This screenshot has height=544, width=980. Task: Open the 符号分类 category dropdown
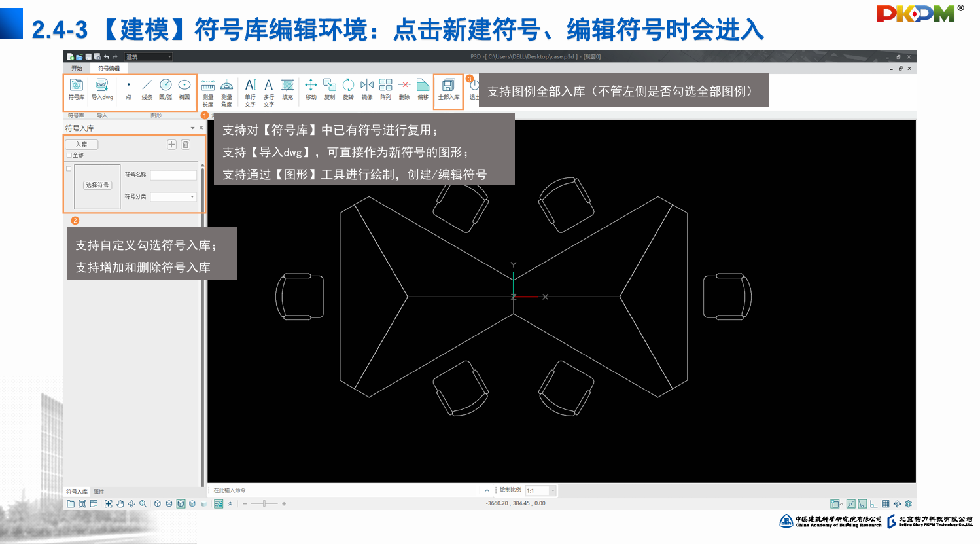point(173,196)
